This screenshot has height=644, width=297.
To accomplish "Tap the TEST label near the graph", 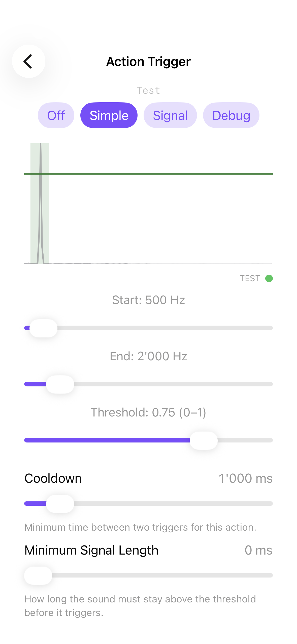I will click(x=250, y=278).
